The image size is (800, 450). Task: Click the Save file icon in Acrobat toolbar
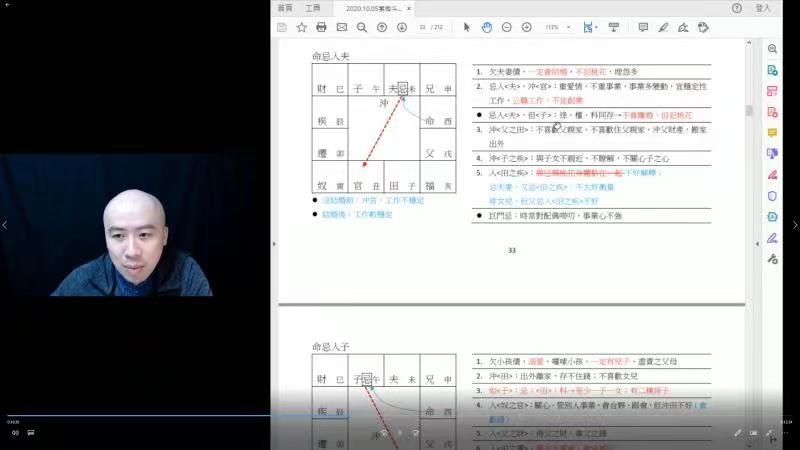(x=282, y=28)
